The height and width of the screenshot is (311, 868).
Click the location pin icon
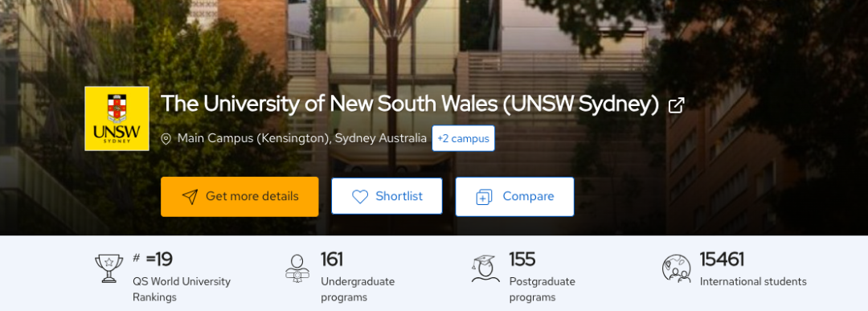point(166,139)
